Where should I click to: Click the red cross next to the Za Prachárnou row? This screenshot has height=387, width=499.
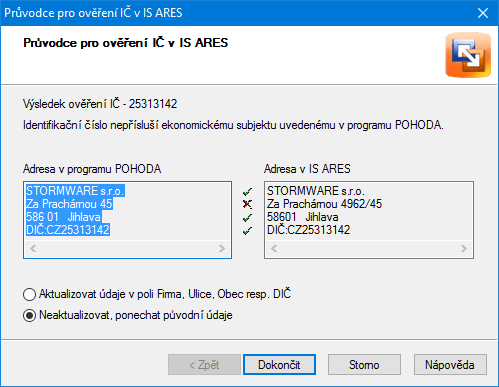pos(247,204)
